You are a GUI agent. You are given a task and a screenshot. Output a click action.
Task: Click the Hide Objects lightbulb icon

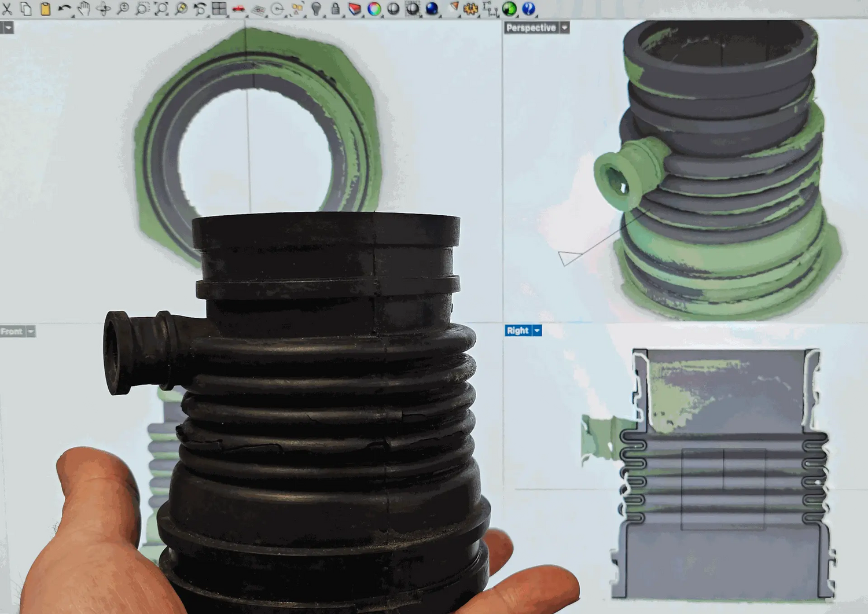coord(316,8)
